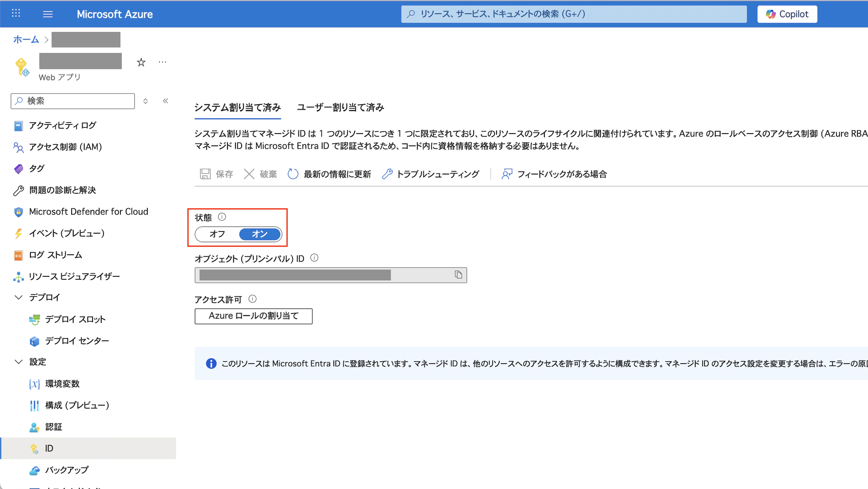This screenshot has width=868, height=489.
Task: Collapse the 設定 section
Action: (x=19, y=362)
